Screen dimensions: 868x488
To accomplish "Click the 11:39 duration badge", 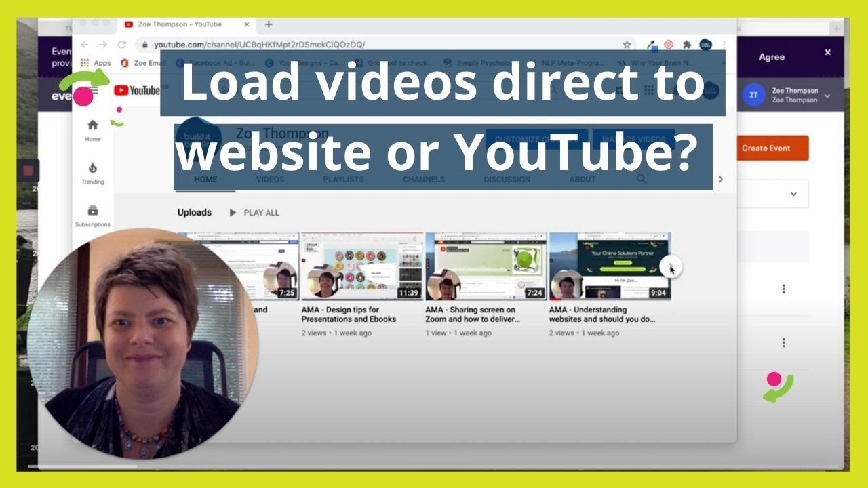I will (408, 293).
